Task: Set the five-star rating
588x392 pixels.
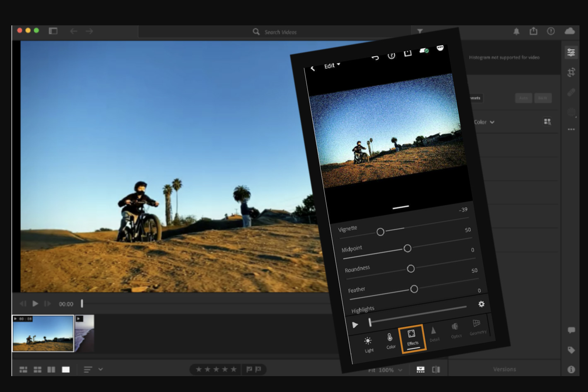Action: coord(234,369)
